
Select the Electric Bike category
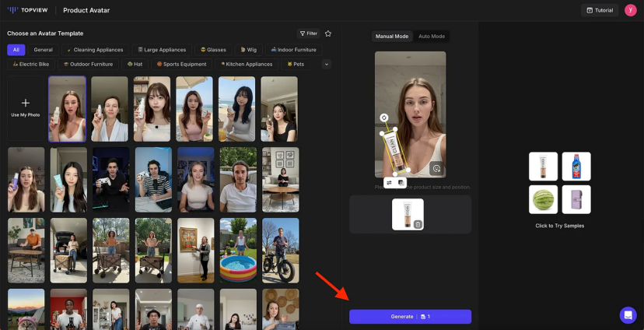31,64
